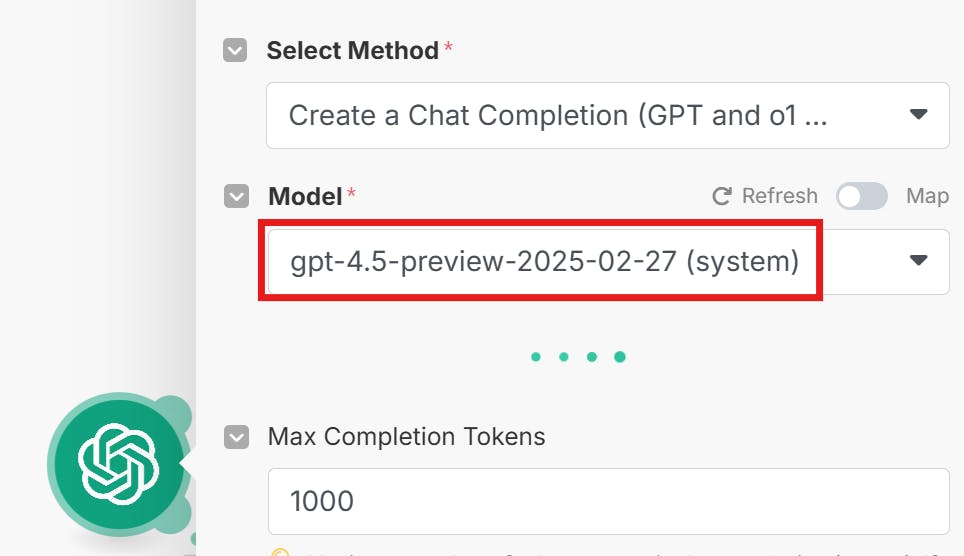
Task: Open the gpt-4.5-preview model dropdown
Action: point(545,262)
